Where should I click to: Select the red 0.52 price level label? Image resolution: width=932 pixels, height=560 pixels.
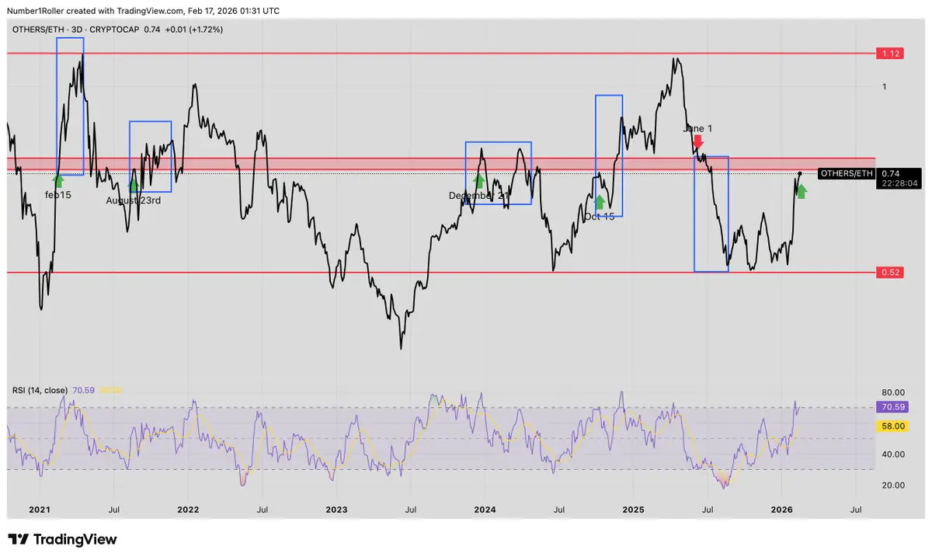pos(889,273)
